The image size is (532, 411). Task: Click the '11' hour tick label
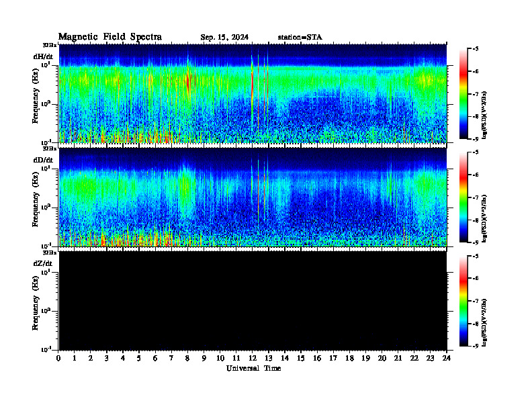[236, 359]
